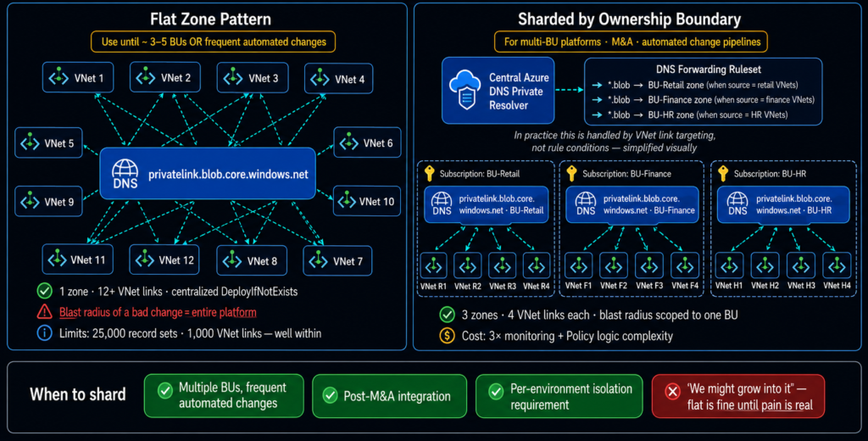Click the DNS globe icon in BU-Retail zone
The height and width of the screenshot is (441, 868).
click(441, 204)
